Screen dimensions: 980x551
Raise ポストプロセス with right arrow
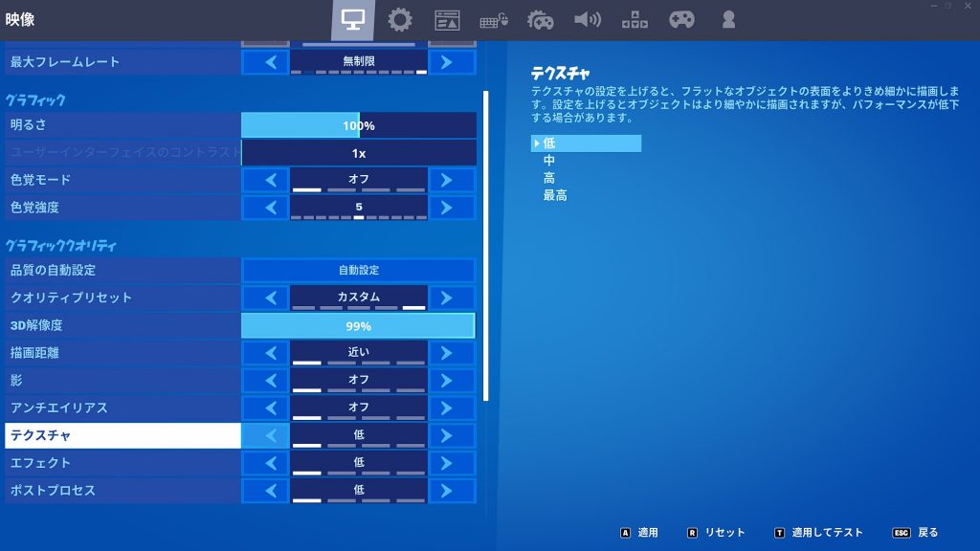click(x=452, y=491)
